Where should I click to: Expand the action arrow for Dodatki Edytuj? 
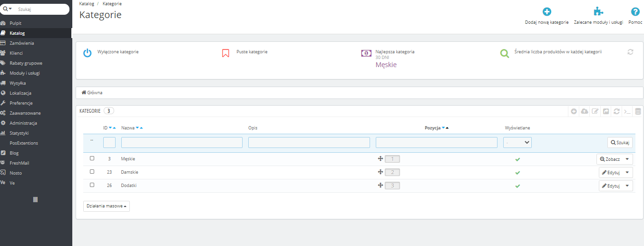click(628, 186)
